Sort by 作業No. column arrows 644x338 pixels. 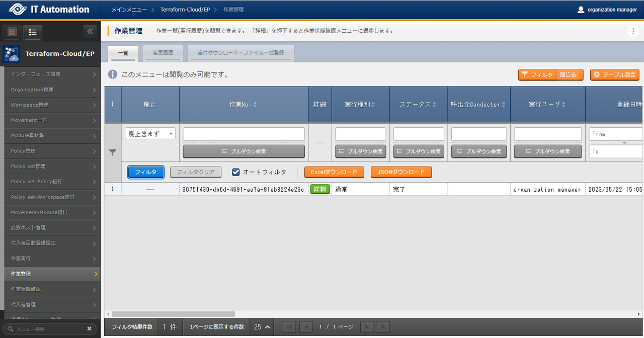255,105
